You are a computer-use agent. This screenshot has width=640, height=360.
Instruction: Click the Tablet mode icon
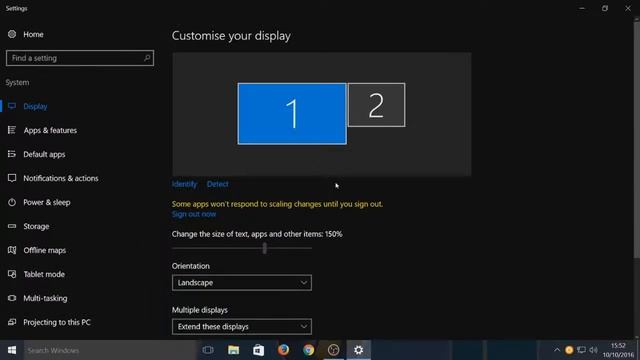click(12, 274)
